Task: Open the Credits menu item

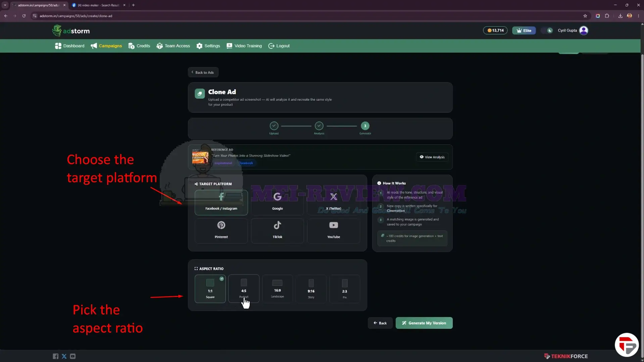Action: pyautogui.click(x=139, y=46)
